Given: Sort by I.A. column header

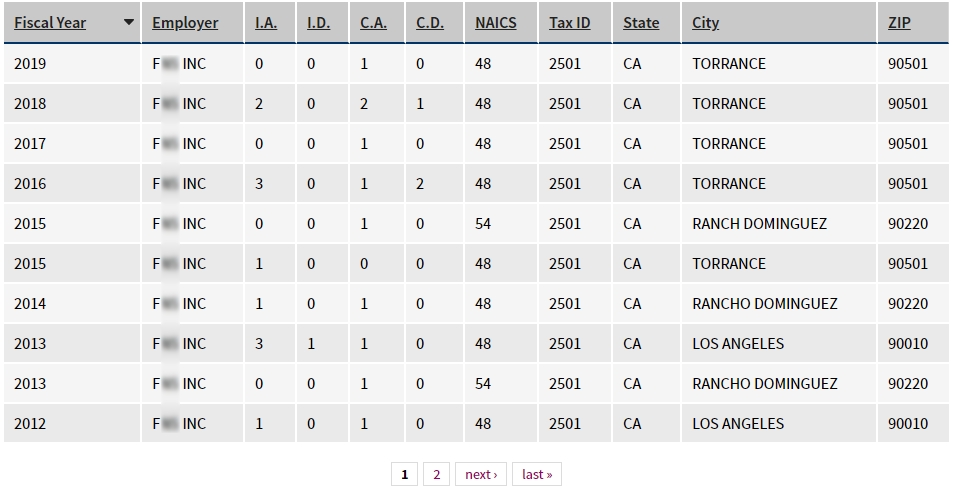Looking at the screenshot, I should click(x=266, y=22).
